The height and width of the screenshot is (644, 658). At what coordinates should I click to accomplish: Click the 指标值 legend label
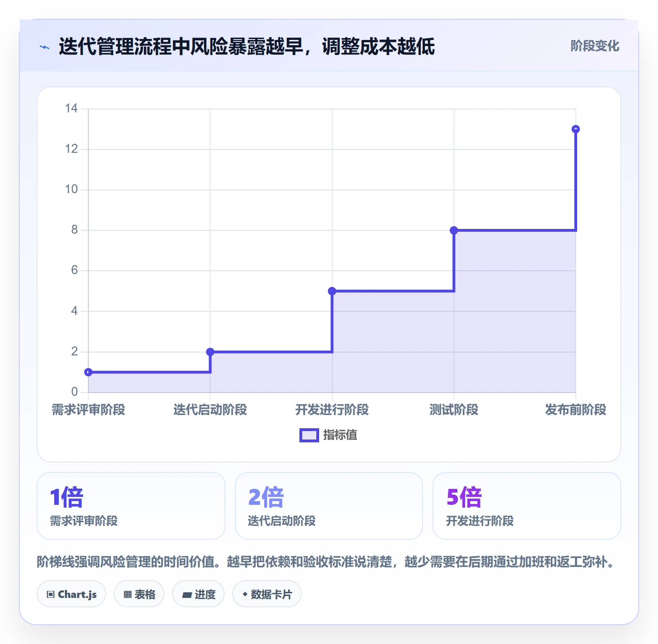[340, 435]
